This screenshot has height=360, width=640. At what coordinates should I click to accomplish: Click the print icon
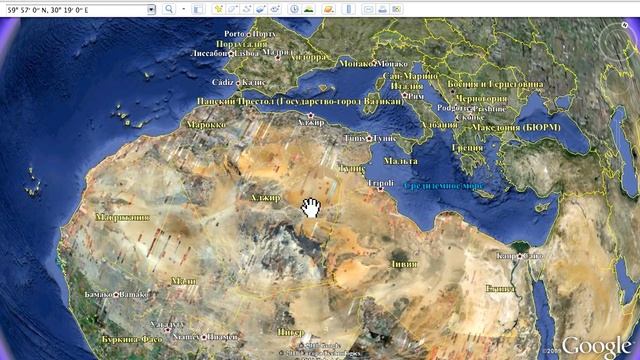click(382, 9)
